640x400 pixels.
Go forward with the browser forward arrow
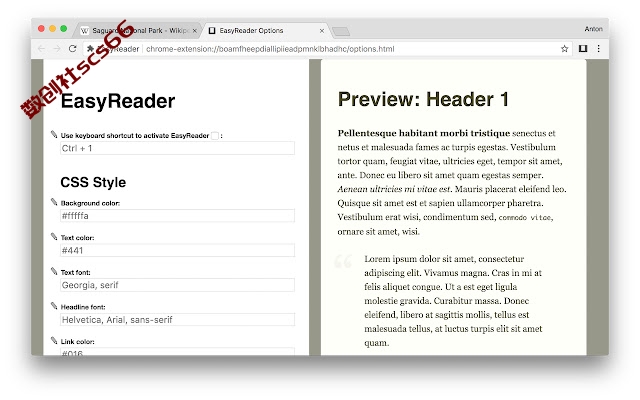click(x=57, y=49)
